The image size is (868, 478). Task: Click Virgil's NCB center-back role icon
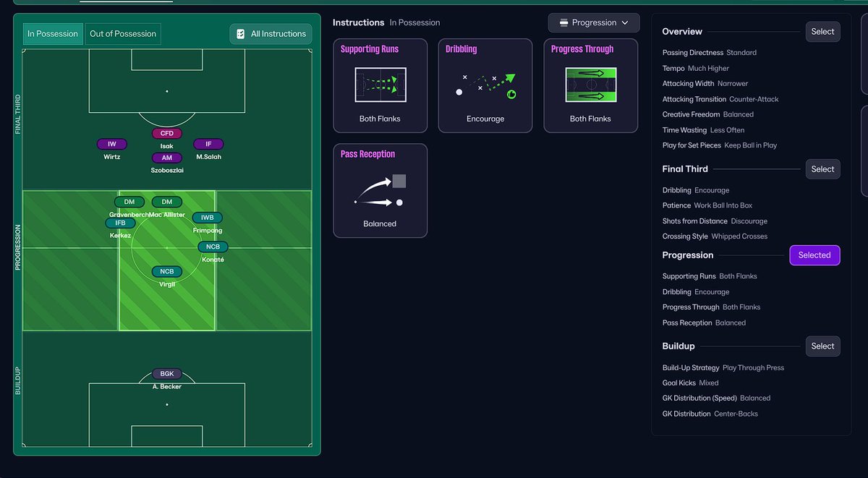coord(167,271)
